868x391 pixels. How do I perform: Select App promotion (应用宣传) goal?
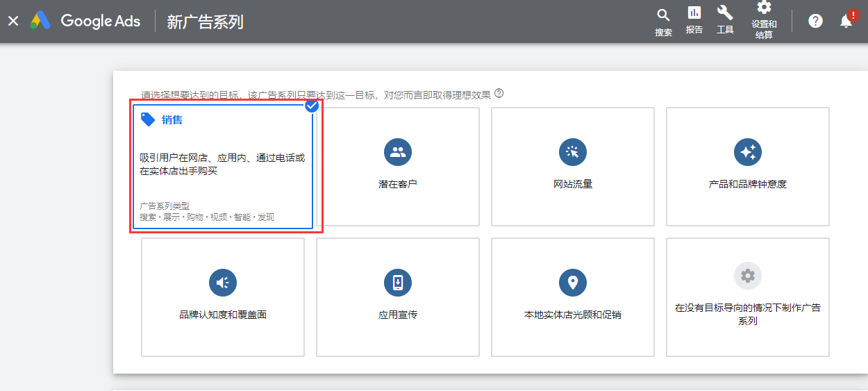[x=398, y=297]
